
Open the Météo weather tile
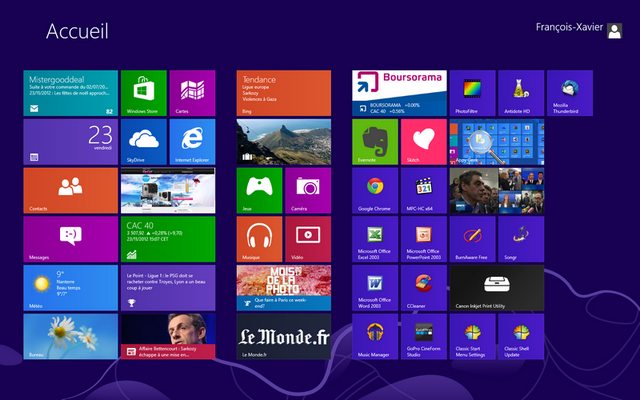pos(71,288)
